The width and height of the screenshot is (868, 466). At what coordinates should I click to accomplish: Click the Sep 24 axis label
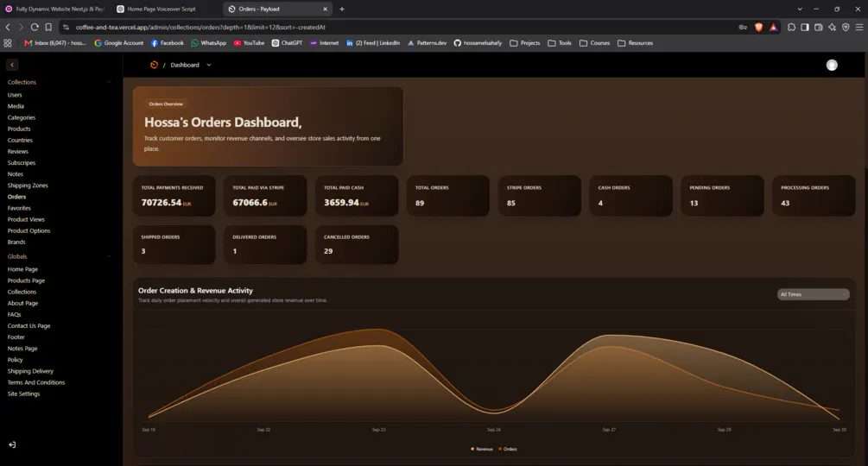coord(494,430)
